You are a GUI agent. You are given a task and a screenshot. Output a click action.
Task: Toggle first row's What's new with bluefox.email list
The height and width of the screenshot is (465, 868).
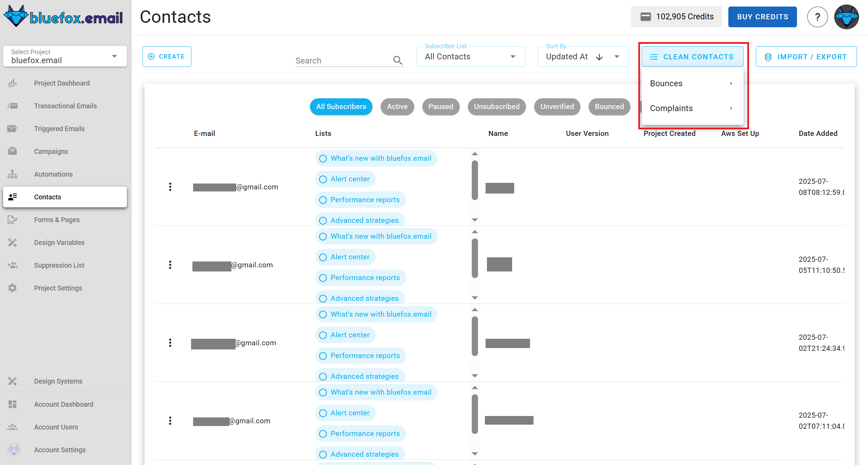(376, 158)
